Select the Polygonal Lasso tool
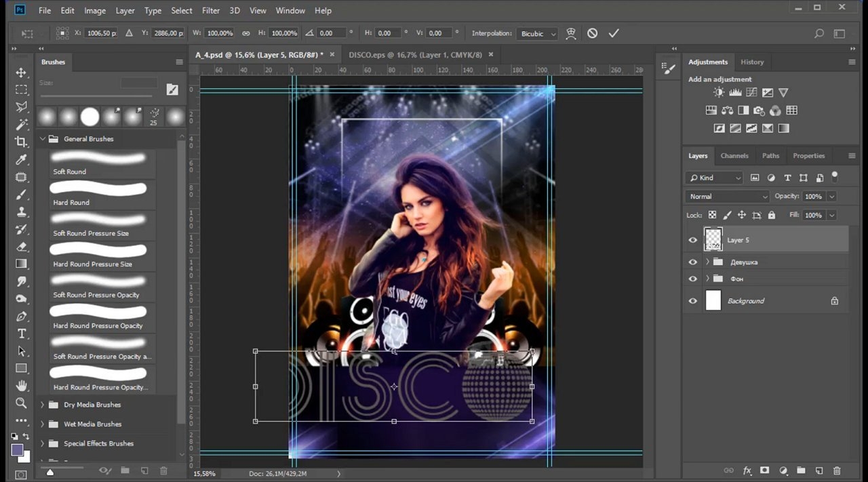 (x=21, y=107)
